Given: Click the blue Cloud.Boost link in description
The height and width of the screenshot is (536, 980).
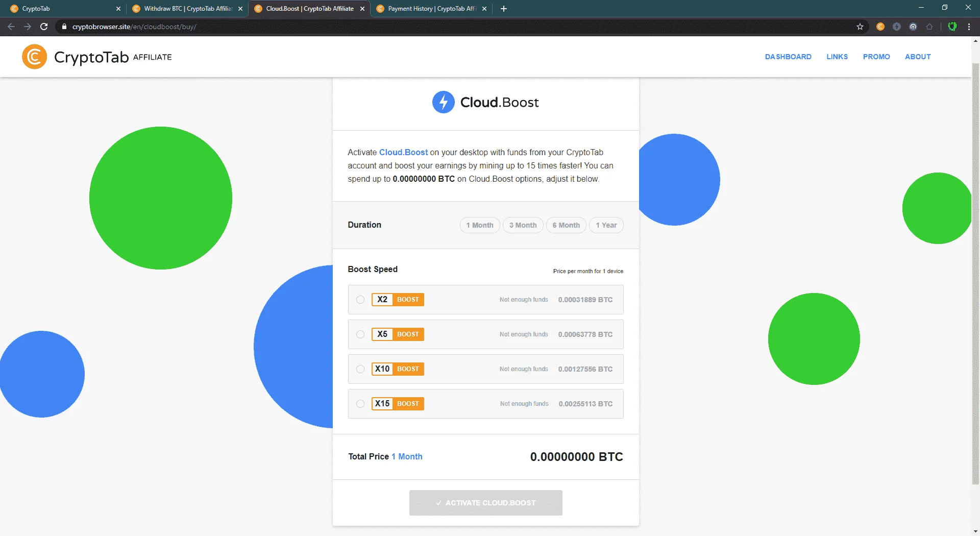Looking at the screenshot, I should tap(403, 152).
